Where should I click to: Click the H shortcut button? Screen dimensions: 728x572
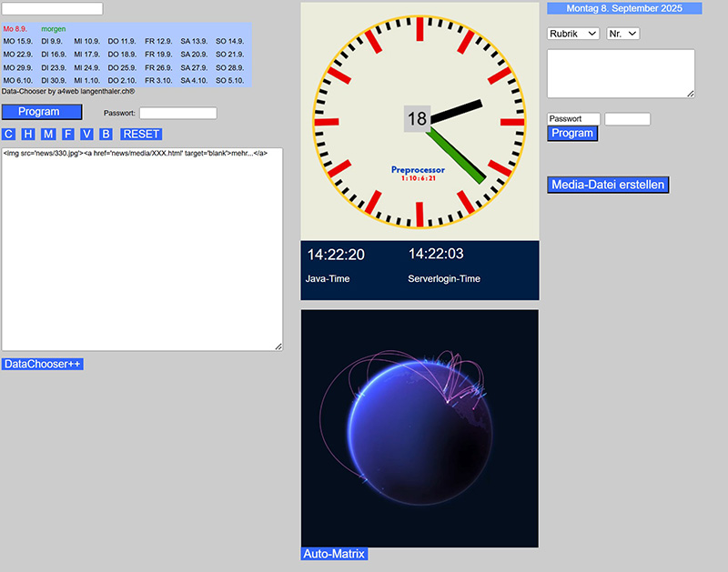[x=28, y=134]
